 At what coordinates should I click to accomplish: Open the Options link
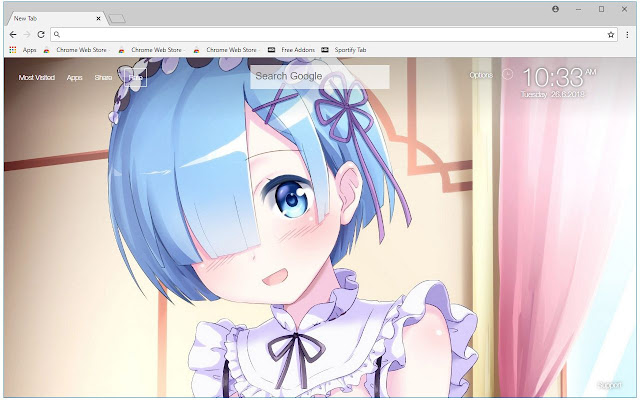pyautogui.click(x=481, y=75)
